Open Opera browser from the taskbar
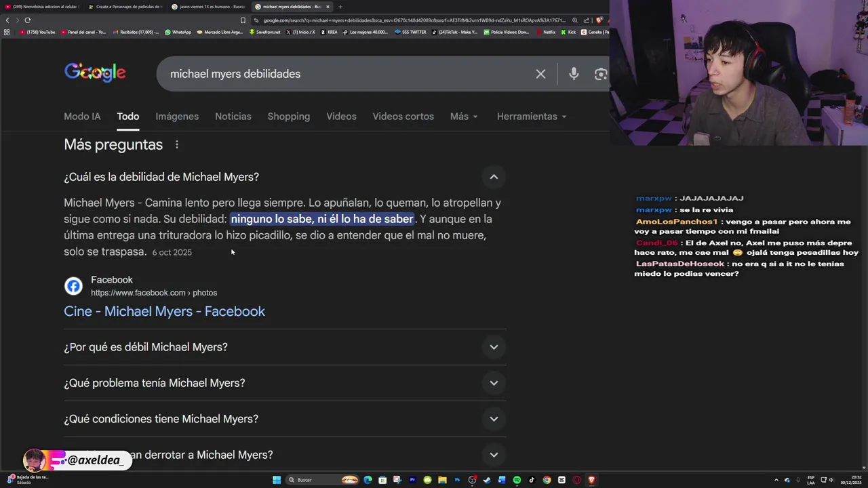Viewport: 868px width, 488px height. tap(576, 480)
